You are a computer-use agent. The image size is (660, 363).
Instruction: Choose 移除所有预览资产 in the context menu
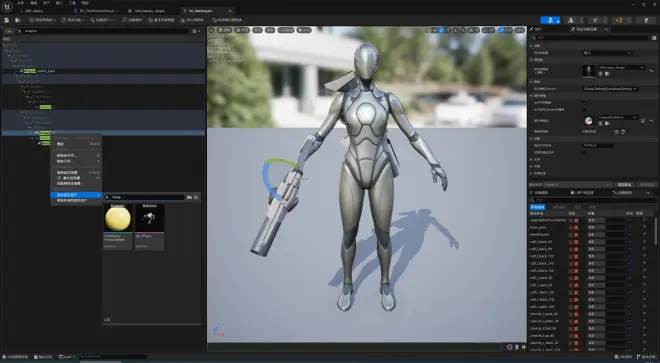point(76,201)
